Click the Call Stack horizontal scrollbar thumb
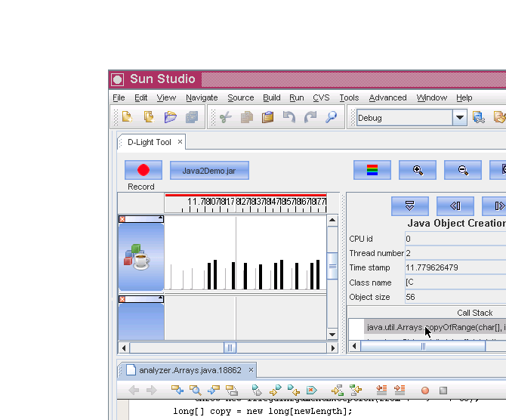This screenshot has width=506, height=420. point(423,346)
